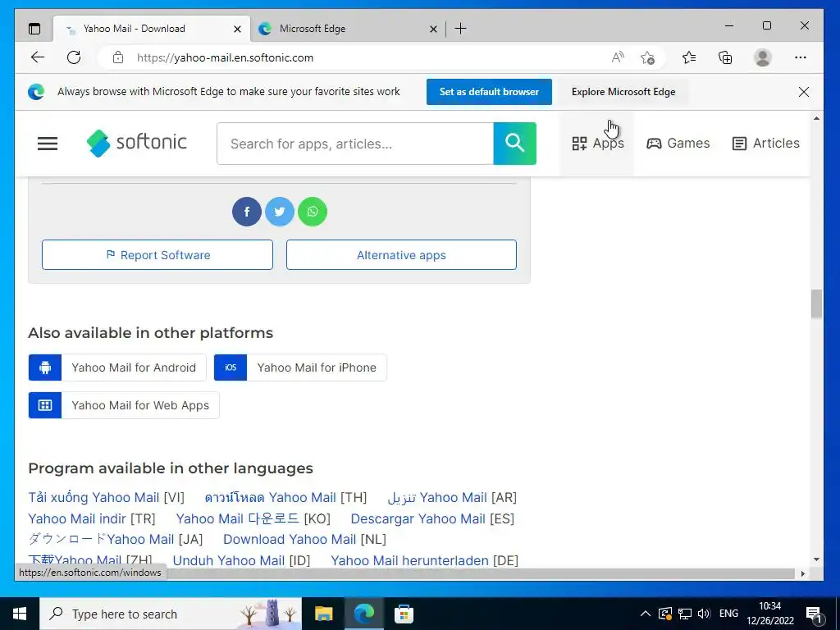Viewport: 840px width, 630px height.
Task: Open the Softonic hamburger menu
Action: (47, 143)
